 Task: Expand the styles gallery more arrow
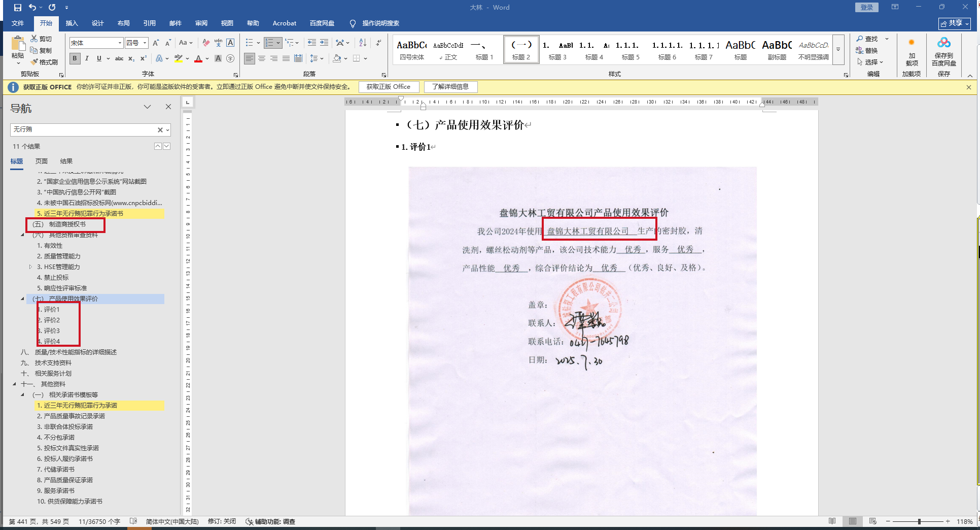[x=838, y=50]
